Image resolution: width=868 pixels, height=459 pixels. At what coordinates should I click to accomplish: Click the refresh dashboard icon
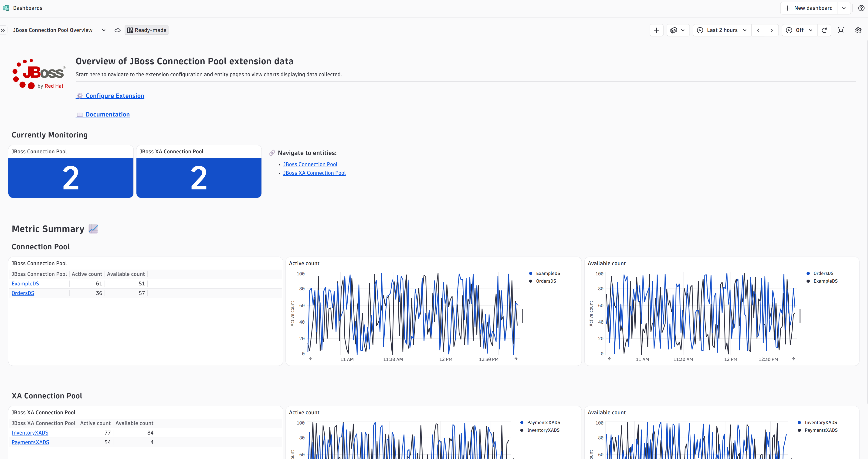pos(824,30)
